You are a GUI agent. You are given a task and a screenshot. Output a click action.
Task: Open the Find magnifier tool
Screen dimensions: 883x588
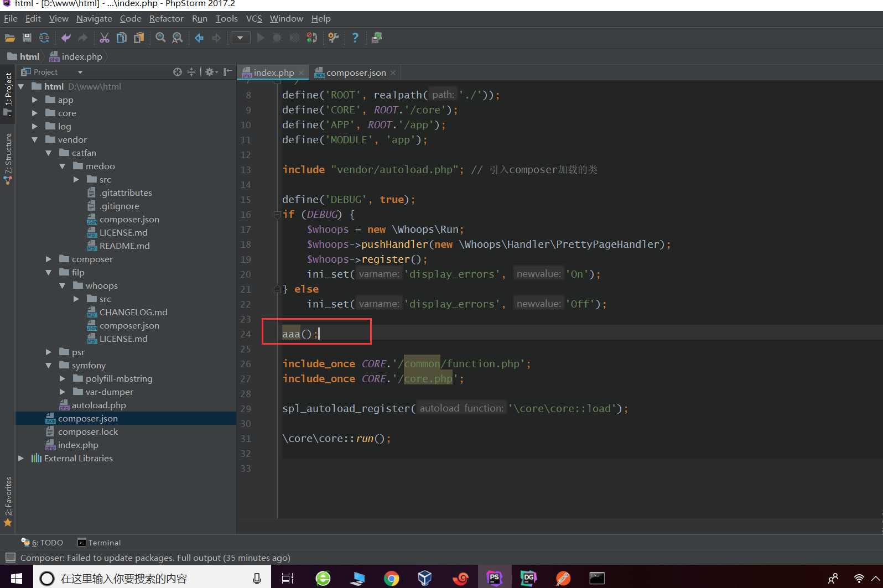coord(160,38)
